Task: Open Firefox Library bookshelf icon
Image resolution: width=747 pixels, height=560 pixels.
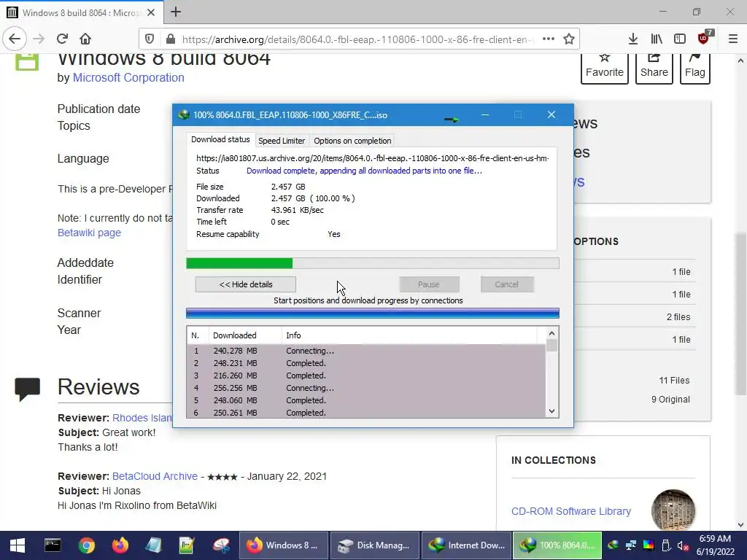Action: 657,39
